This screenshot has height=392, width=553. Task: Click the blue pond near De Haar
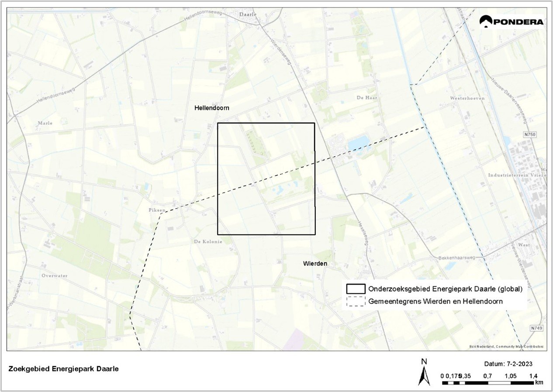(x=358, y=143)
